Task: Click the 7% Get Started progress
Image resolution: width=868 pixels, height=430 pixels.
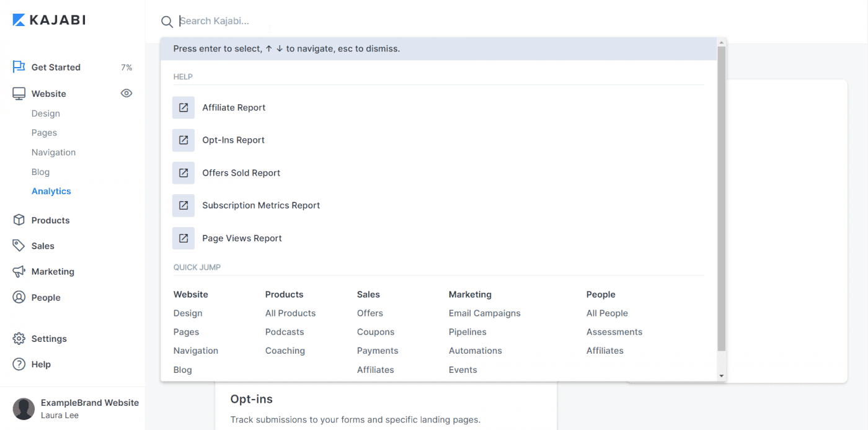Action: (x=126, y=67)
